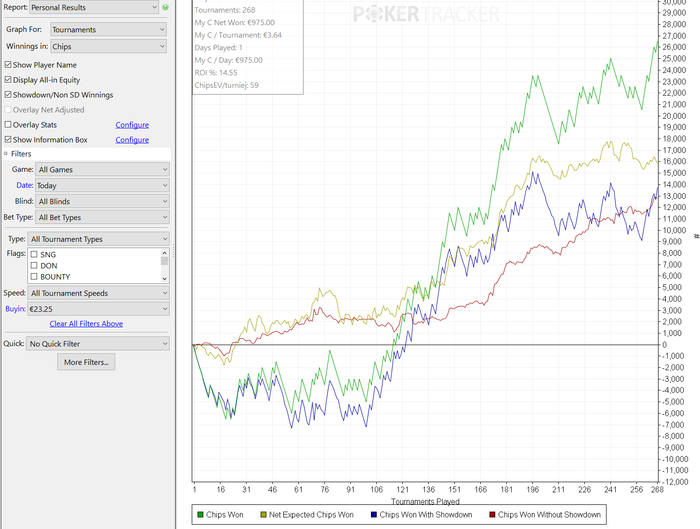Click Flags list scroll down arrow
The width and height of the screenshot is (700, 529).
coord(164,279)
